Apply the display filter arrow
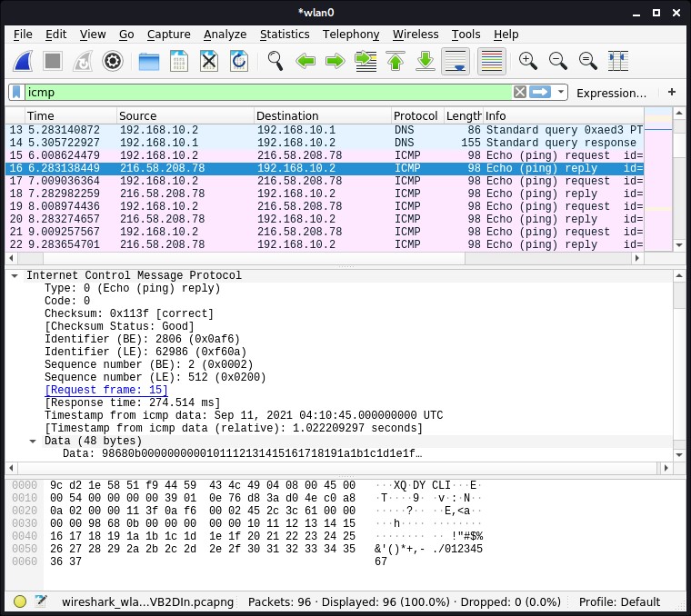This screenshot has width=691, height=616. [540, 92]
